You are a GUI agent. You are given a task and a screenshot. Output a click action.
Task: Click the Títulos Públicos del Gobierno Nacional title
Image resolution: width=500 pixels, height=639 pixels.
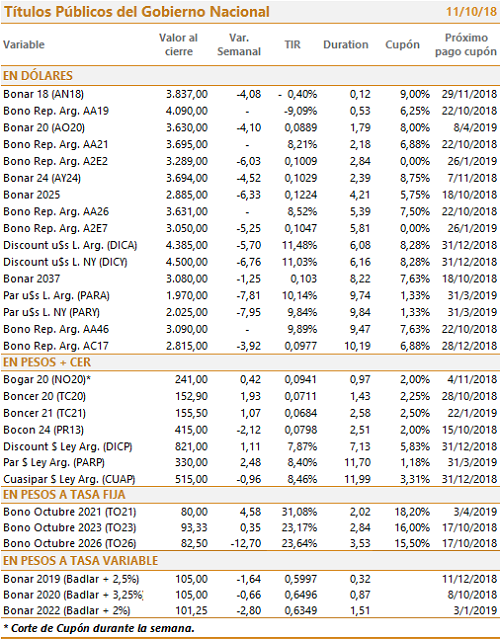click(x=137, y=12)
